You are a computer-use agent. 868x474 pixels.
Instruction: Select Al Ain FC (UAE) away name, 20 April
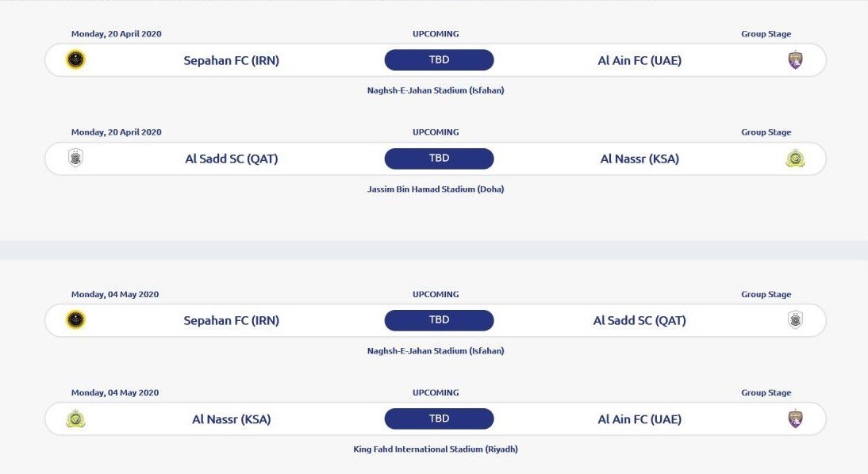coord(639,60)
